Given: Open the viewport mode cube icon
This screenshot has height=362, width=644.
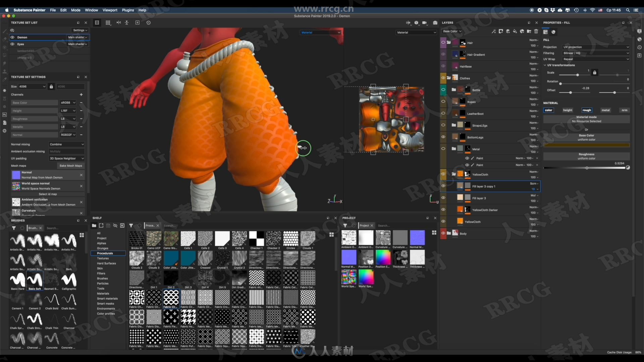Looking at the screenshot, I should 416,23.
